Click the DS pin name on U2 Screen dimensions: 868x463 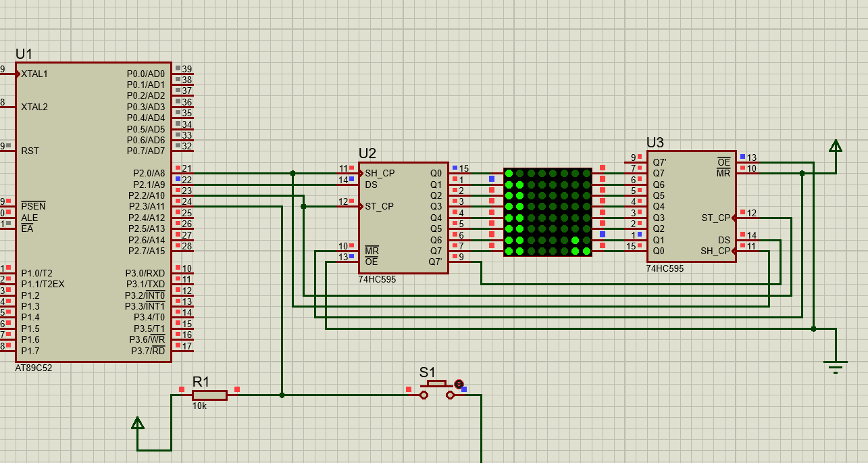point(371,184)
